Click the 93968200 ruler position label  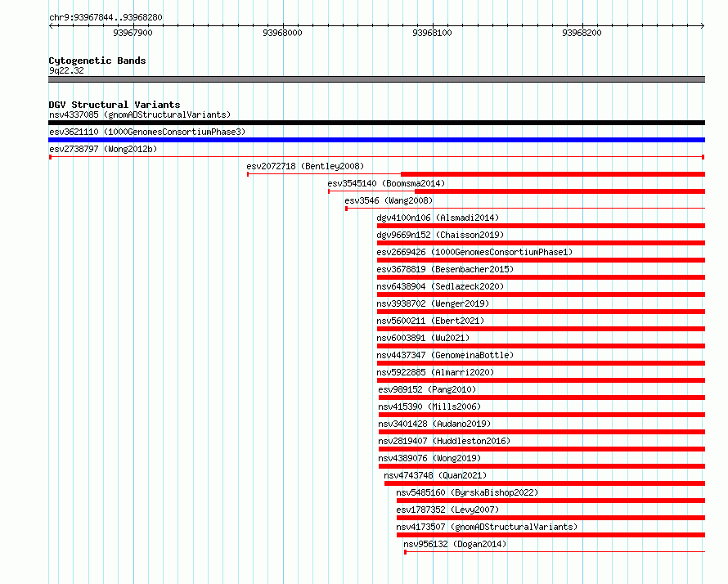[x=582, y=33]
